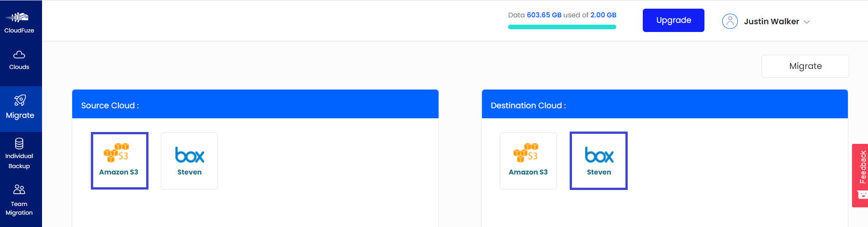
Task: Select Amazon S3 icon in Source Cloud
Action: tap(116, 153)
